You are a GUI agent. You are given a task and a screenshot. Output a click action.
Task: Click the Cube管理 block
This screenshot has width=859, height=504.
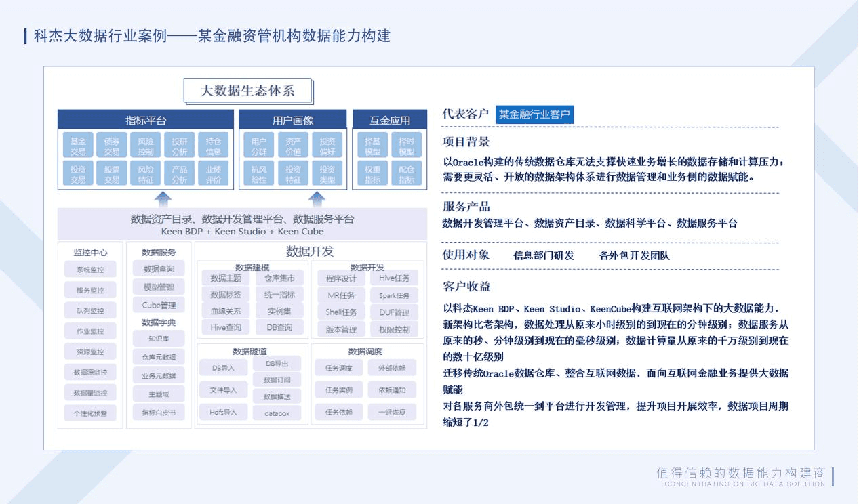pyautogui.click(x=159, y=305)
